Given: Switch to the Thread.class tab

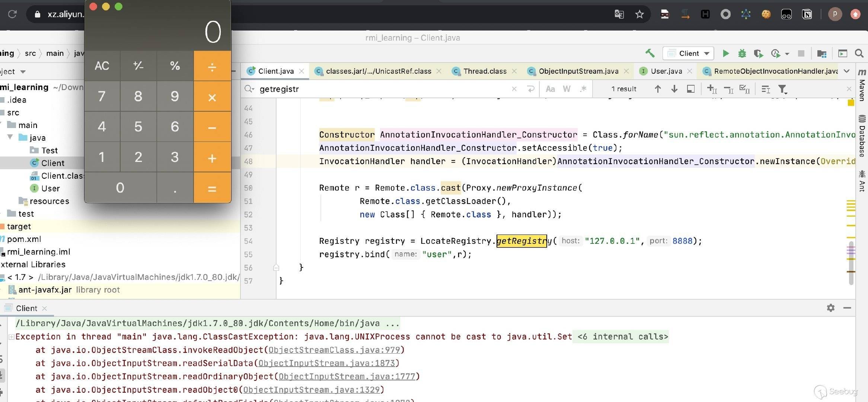Looking at the screenshot, I should point(484,71).
